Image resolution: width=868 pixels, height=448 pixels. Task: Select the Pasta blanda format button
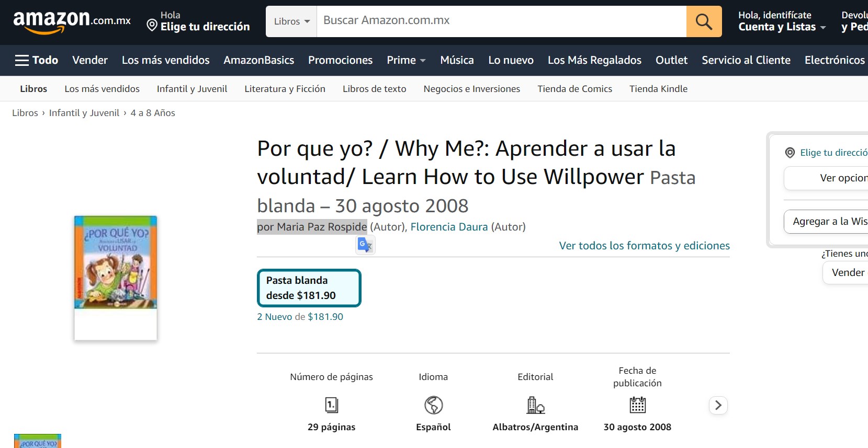tap(309, 288)
